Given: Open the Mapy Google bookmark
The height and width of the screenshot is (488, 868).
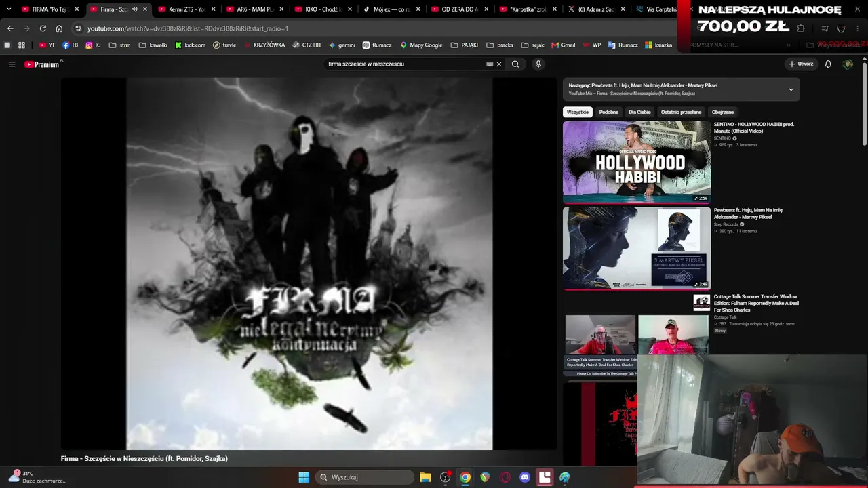Looking at the screenshot, I should pos(421,45).
